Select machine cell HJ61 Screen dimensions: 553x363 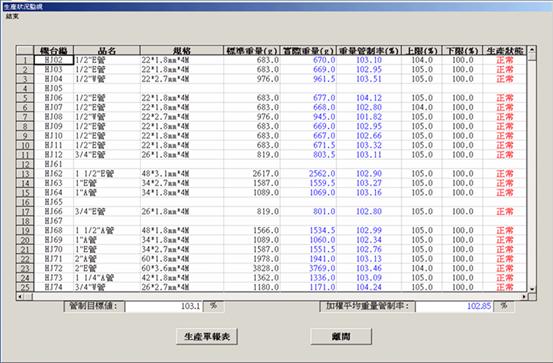point(54,164)
